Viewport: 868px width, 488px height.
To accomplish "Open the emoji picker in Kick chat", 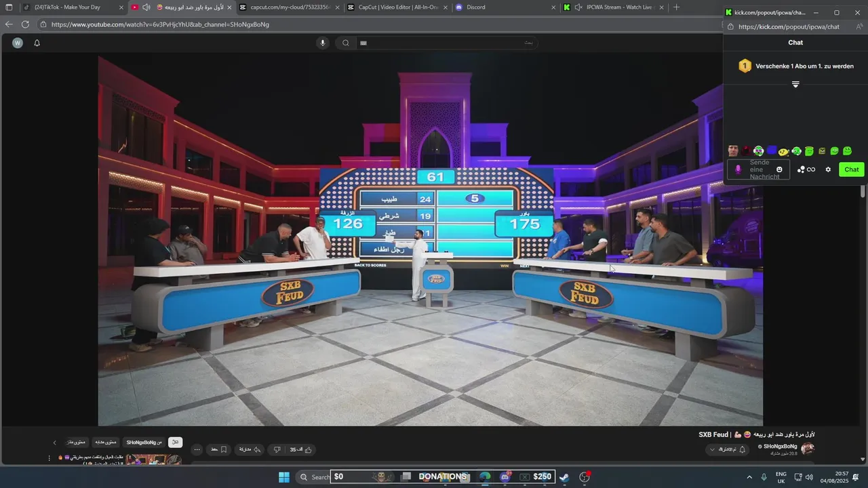I will pos(779,169).
